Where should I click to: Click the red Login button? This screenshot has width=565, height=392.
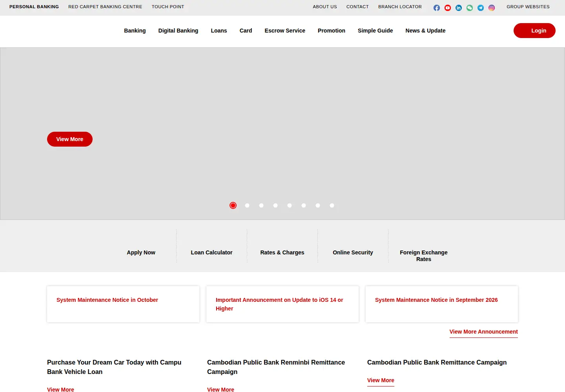point(534,31)
